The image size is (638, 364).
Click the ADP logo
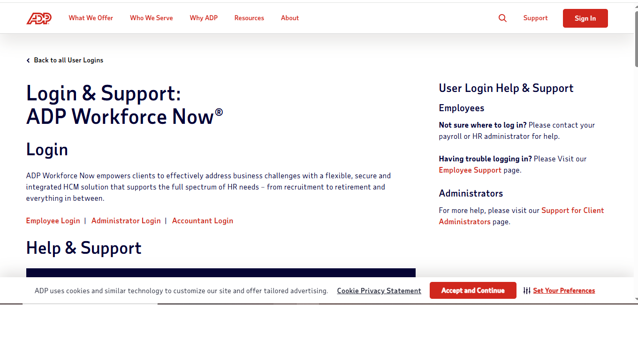point(39,18)
